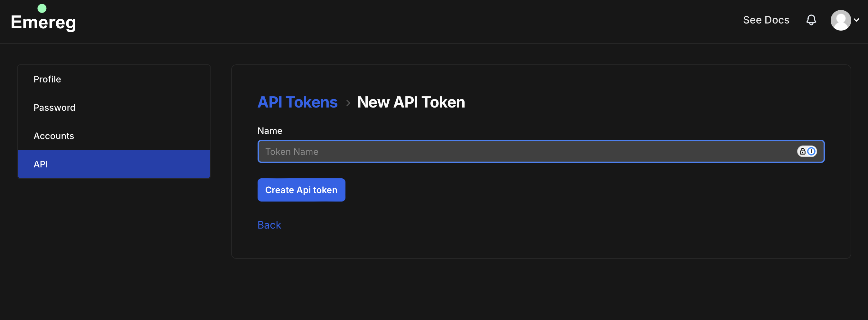868x320 pixels.
Task: Click the avatar placeholder silhouette
Action: click(x=840, y=20)
